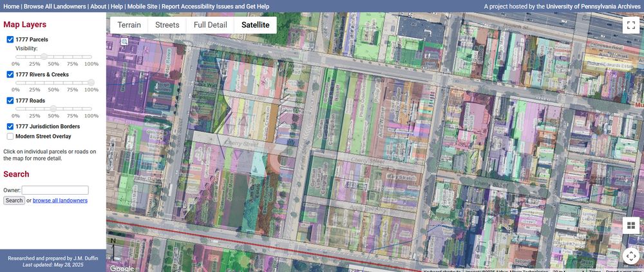Switch to the Streets map view
The width and height of the screenshot is (644, 272).
167,25
